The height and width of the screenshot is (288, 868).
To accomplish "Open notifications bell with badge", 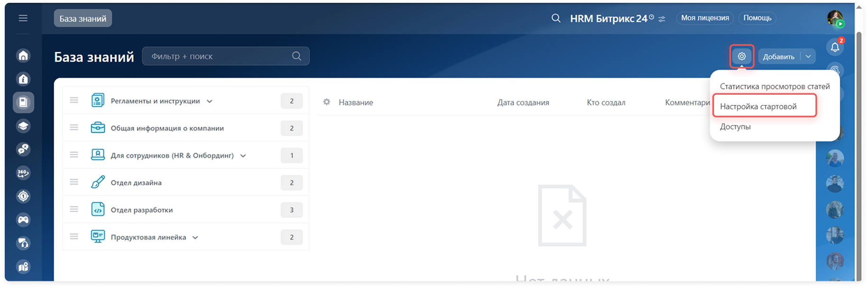I will 835,47.
